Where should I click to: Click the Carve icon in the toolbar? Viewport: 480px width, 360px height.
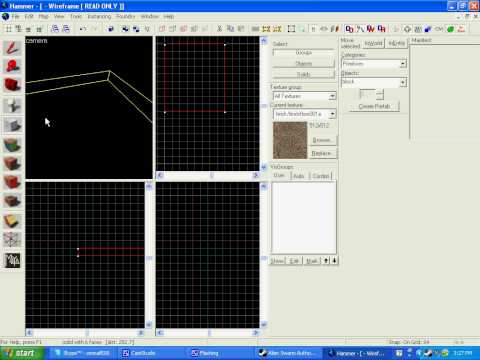click(x=111, y=29)
